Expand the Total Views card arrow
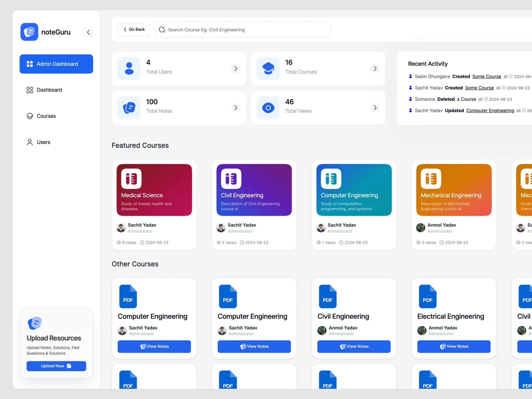The image size is (532, 399). click(375, 108)
